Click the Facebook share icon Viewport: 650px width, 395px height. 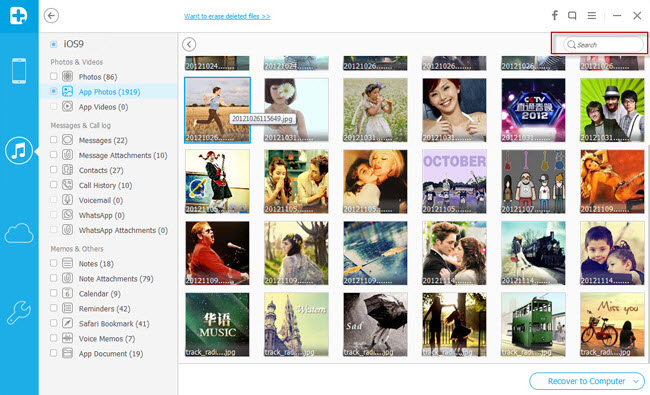555,16
